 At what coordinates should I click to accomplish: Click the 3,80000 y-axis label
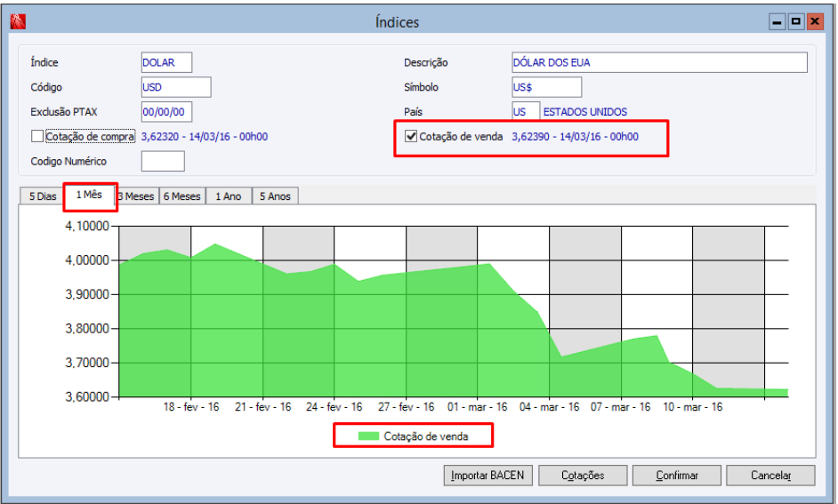(x=87, y=329)
